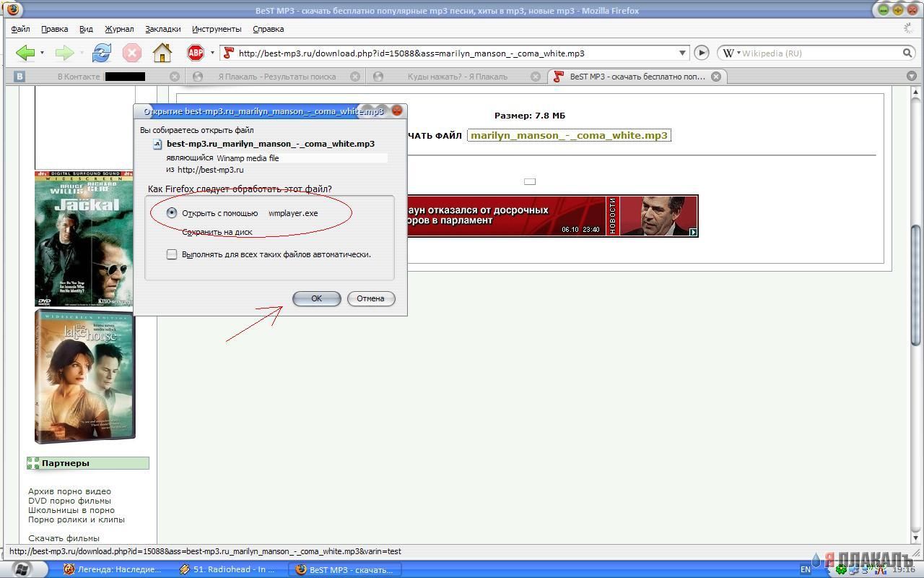
Task: Open the list-all-tabs dropdown arrow
Action: [912, 76]
